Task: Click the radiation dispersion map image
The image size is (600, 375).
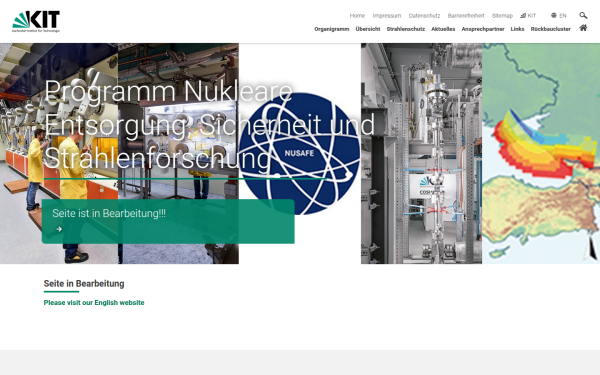Action: pyautogui.click(x=541, y=153)
